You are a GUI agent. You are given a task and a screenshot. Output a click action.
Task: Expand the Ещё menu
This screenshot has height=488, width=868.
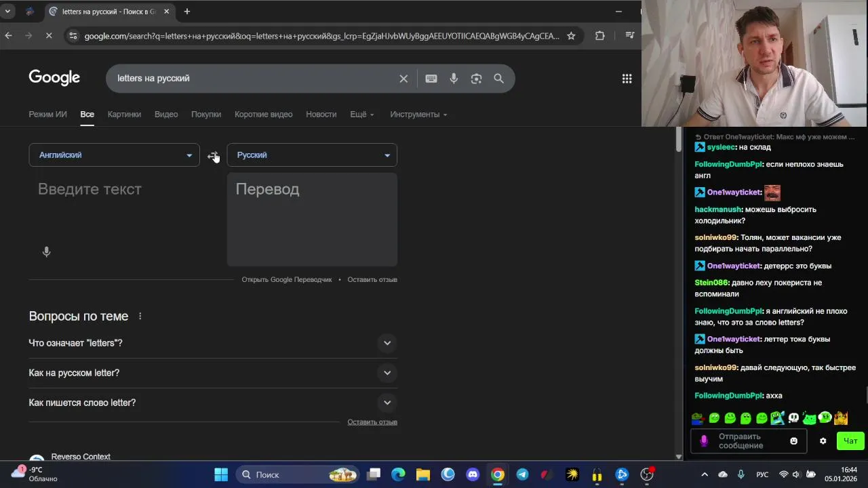pyautogui.click(x=361, y=115)
